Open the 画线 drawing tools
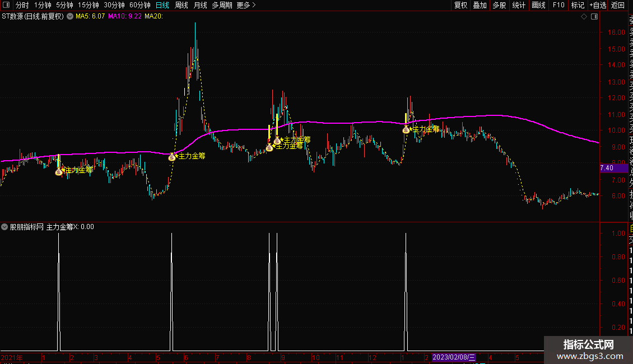The width and height of the screenshot is (633, 364). [x=538, y=5]
